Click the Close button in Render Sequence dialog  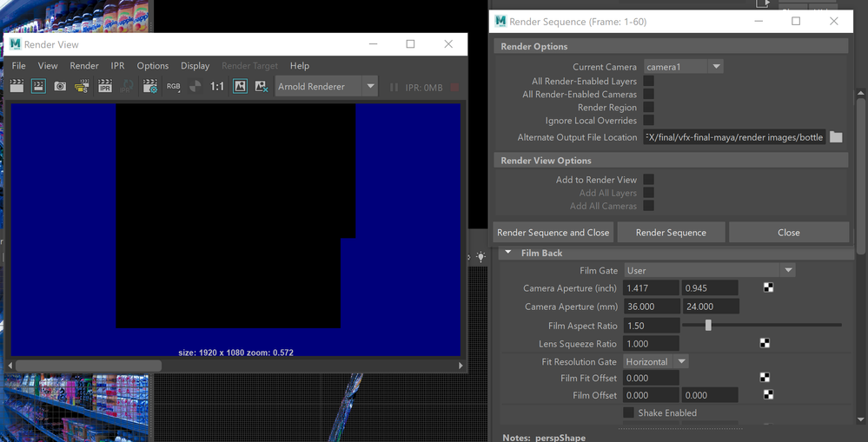pyautogui.click(x=788, y=233)
